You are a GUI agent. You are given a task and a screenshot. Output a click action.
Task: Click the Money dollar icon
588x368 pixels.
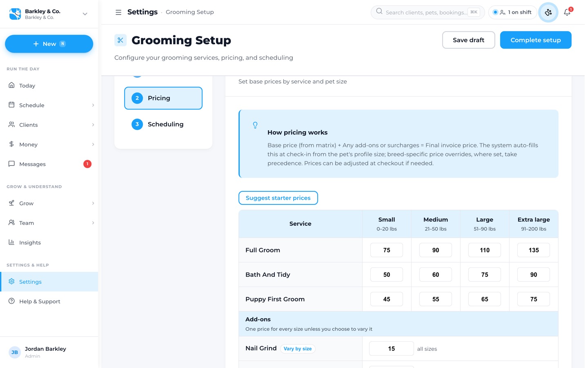pos(11,144)
